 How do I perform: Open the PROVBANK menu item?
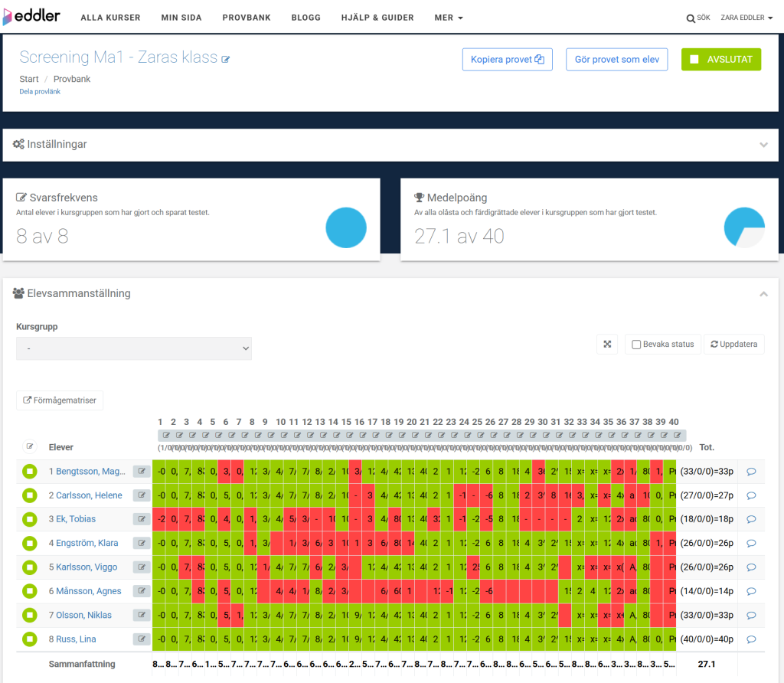pyautogui.click(x=247, y=18)
